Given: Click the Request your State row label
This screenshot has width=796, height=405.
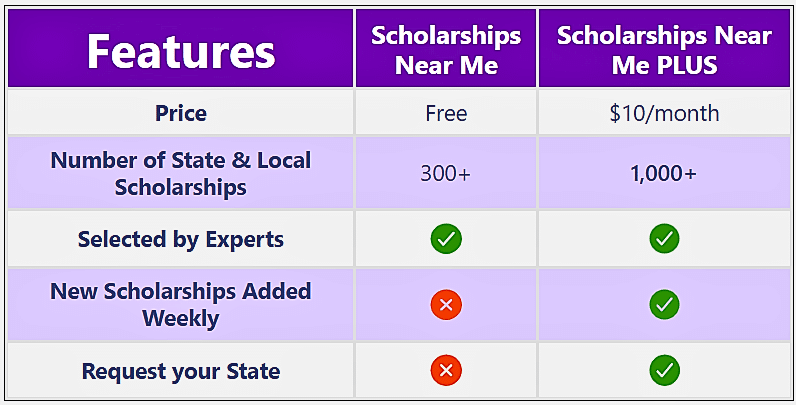Looking at the screenshot, I should [x=181, y=371].
